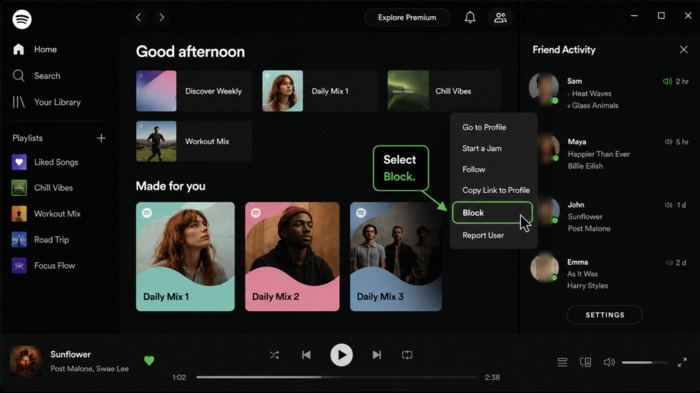The width and height of the screenshot is (700, 393).
Task: Open Friend Activity SETTINGS button
Action: [605, 315]
